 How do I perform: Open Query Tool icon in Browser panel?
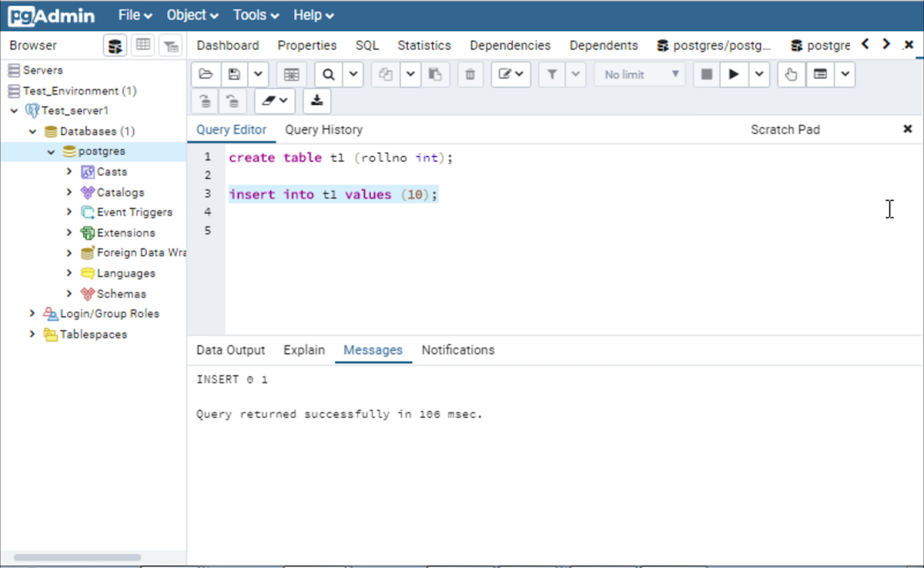click(x=115, y=45)
